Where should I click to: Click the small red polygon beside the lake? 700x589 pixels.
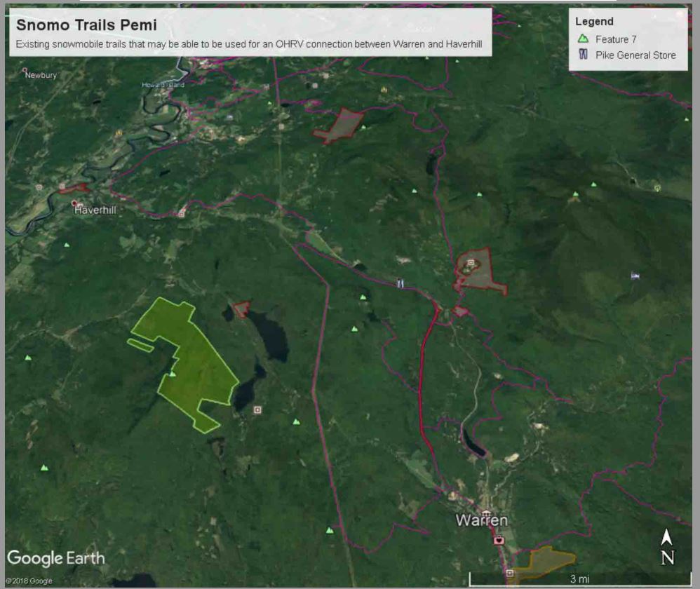point(241,309)
